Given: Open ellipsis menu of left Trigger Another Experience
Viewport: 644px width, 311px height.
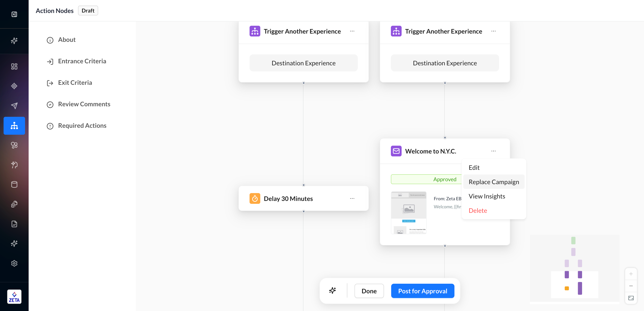Looking at the screenshot, I should coord(352,31).
